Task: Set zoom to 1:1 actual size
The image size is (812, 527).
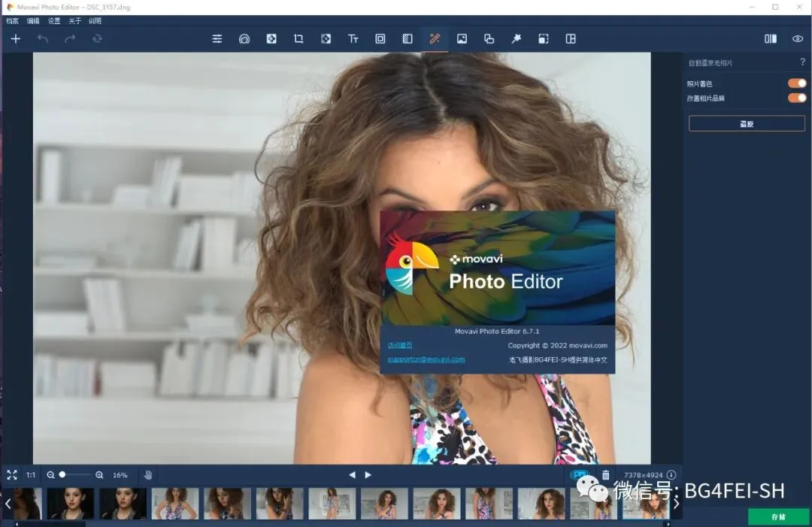Action: 31,474
